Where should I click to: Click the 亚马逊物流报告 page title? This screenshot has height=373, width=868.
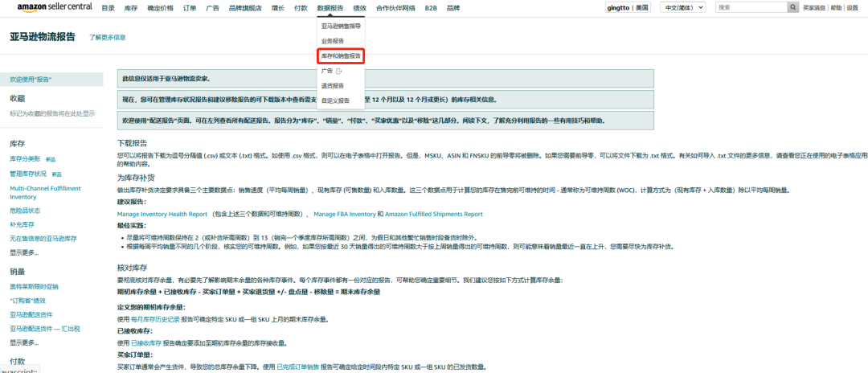(x=43, y=37)
